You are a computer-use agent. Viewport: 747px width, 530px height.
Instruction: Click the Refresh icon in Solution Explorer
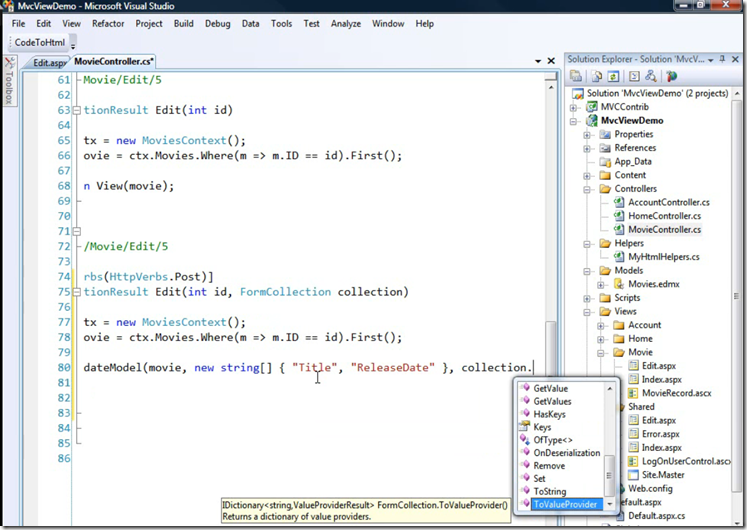pos(614,76)
